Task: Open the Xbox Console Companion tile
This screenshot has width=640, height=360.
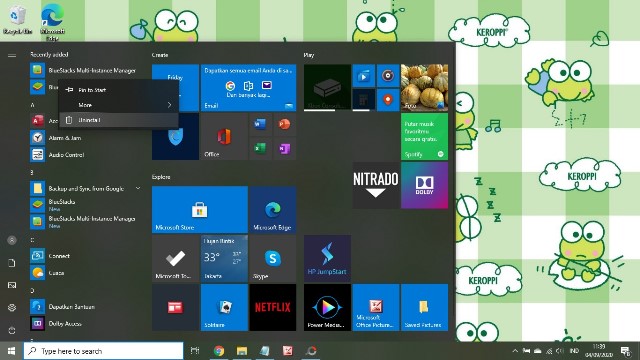Action: tap(327, 88)
